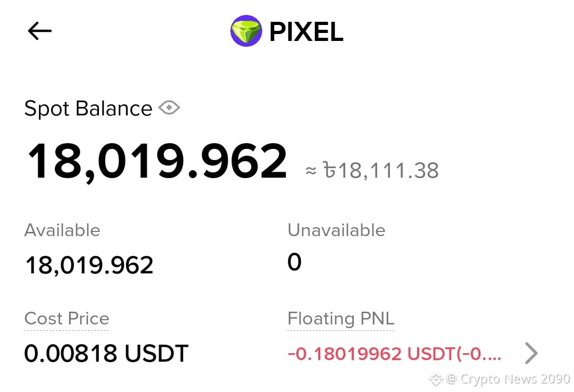Tap the PIXEL gem coin logo
Screen dimensions: 574x392
[x=246, y=31]
